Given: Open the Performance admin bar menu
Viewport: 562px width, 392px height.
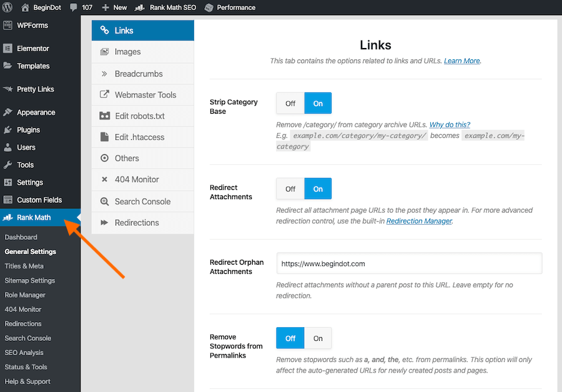Looking at the screenshot, I should click(x=230, y=7).
